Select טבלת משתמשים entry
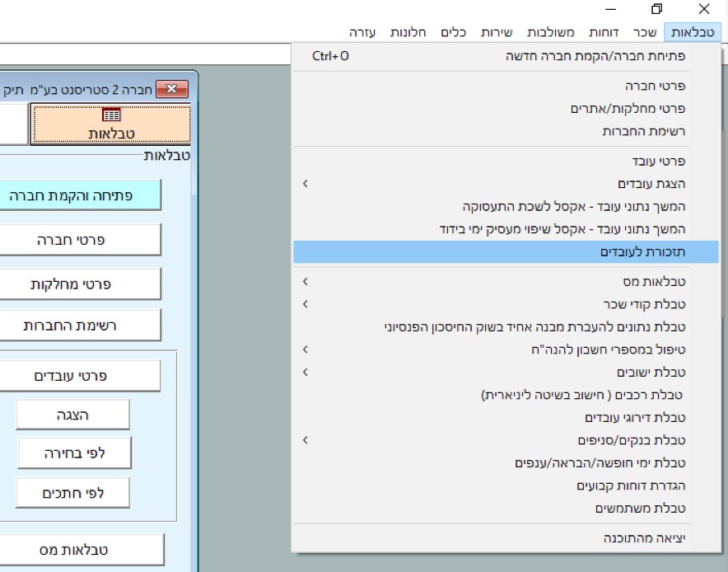Screen dimensions: 728x572 click(506, 509)
